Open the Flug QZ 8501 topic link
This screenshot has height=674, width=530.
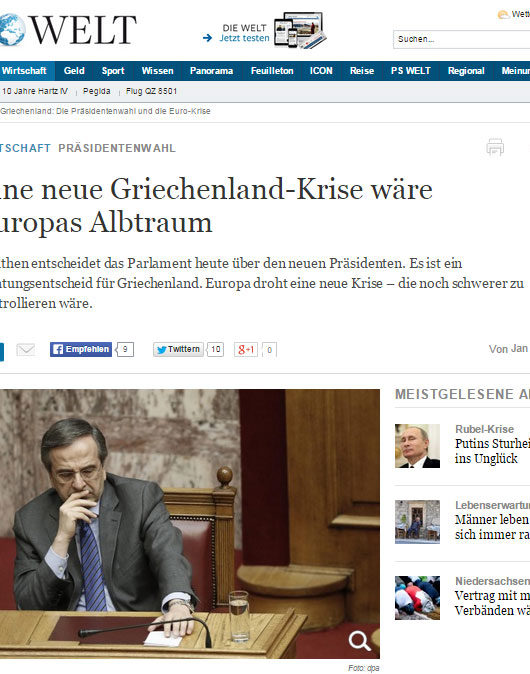point(151,91)
